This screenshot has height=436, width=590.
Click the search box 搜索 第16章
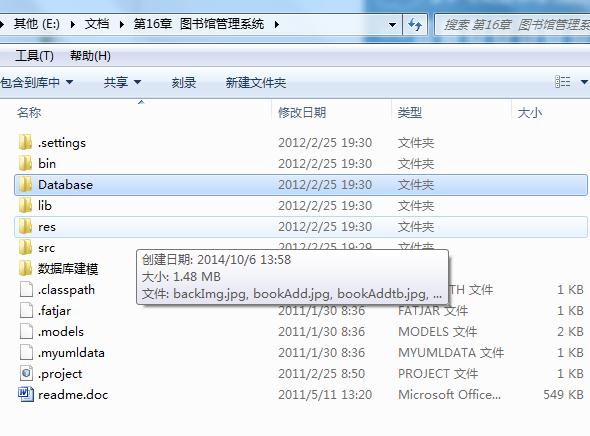point(512,25)
